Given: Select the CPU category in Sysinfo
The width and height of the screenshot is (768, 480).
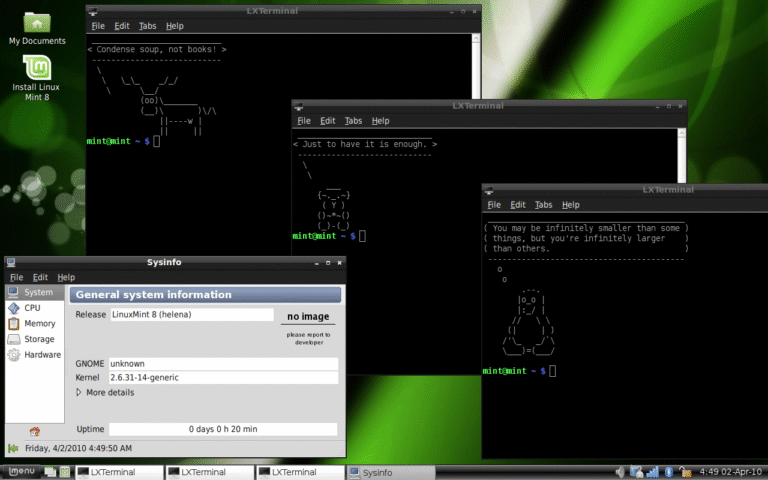Looking at the screenshot, I should pos(32,308).
